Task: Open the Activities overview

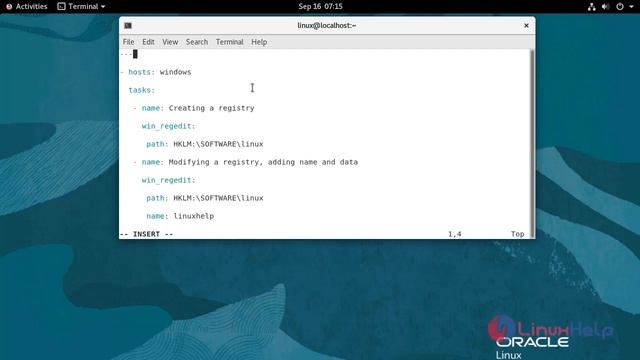Action: [x=27, y=7]
